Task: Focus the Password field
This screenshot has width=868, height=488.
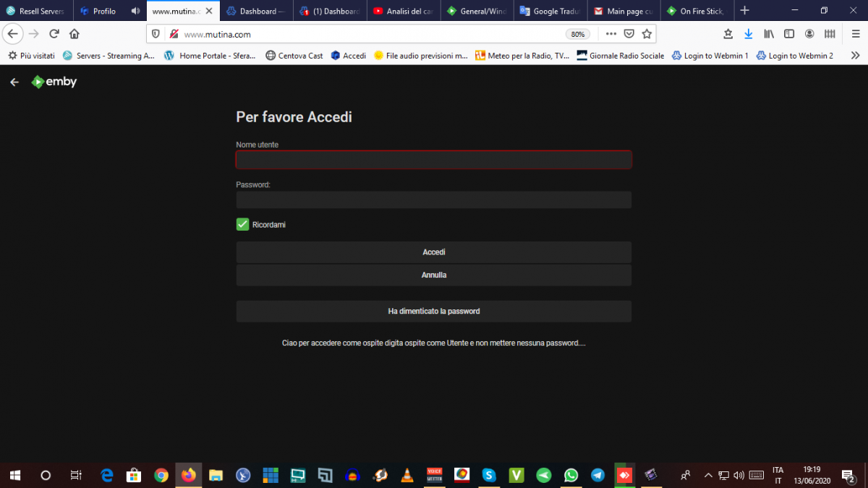Action: (x=434, y=200)
